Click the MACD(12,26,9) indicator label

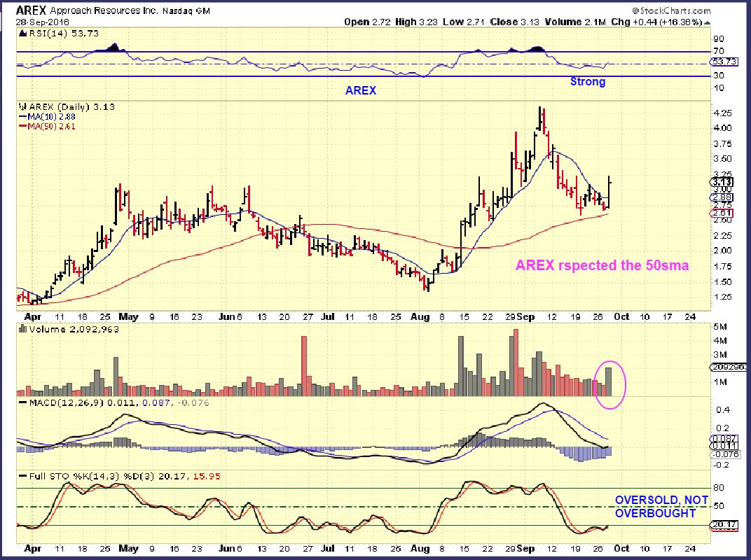point(66,403)
